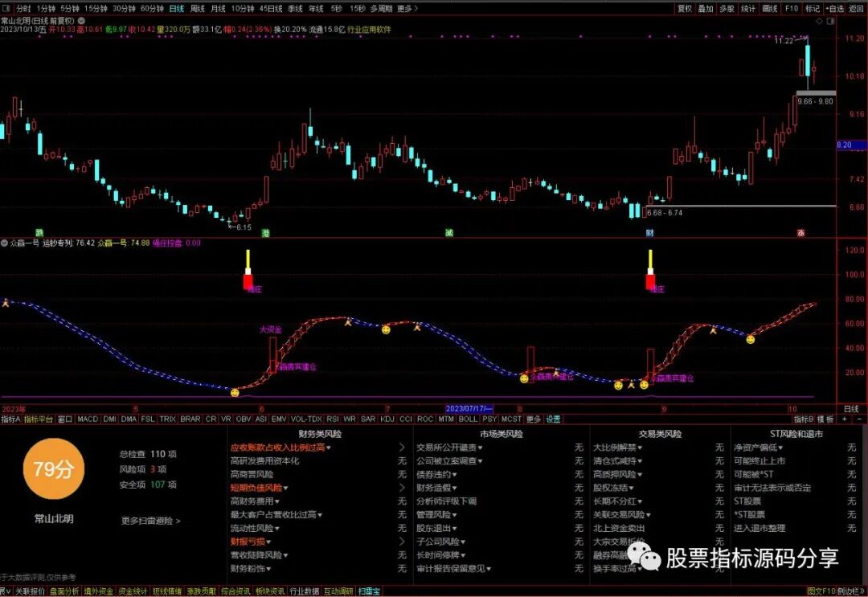Image resolution: width=868 pixels, height=597 pixels.
Task: Click the 财 marker below the price chart
Action: pyautogui.click(x=649, y=233)
